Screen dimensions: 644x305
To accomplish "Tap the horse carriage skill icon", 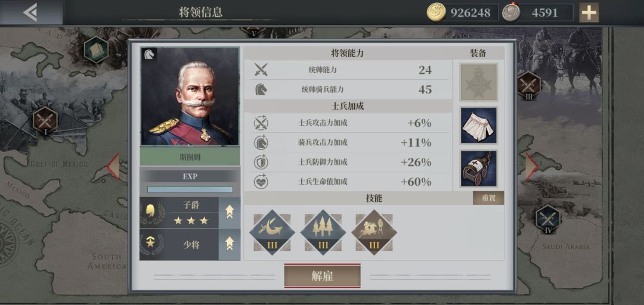I will point(374,232).
